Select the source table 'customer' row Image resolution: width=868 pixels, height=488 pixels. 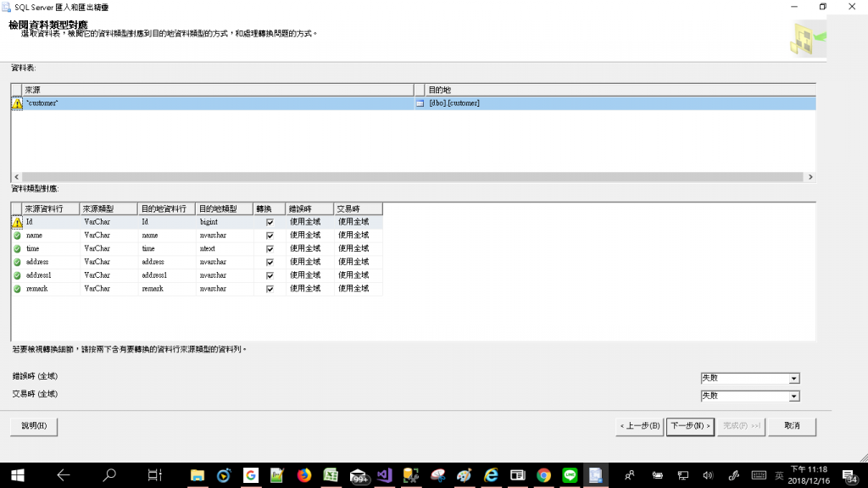tap(218, 103)
